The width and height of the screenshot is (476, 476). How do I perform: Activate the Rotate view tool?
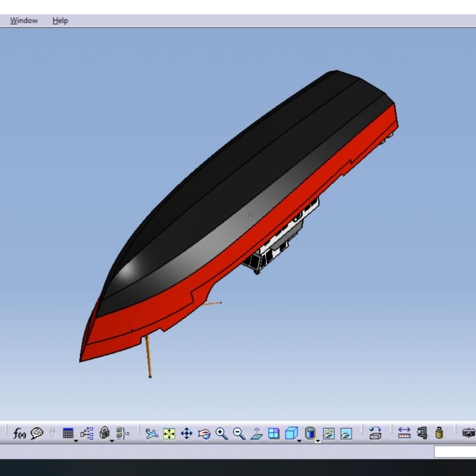point(204,434)
